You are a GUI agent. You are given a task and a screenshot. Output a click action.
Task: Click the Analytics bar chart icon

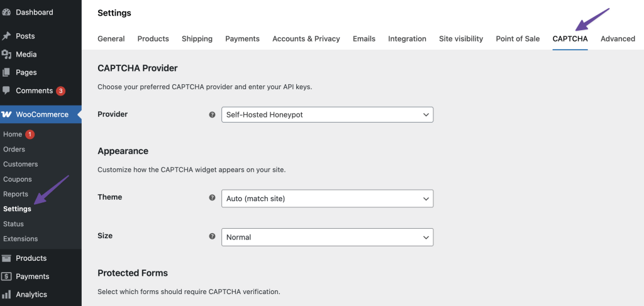pyautogui.click(x=6, y=294)
